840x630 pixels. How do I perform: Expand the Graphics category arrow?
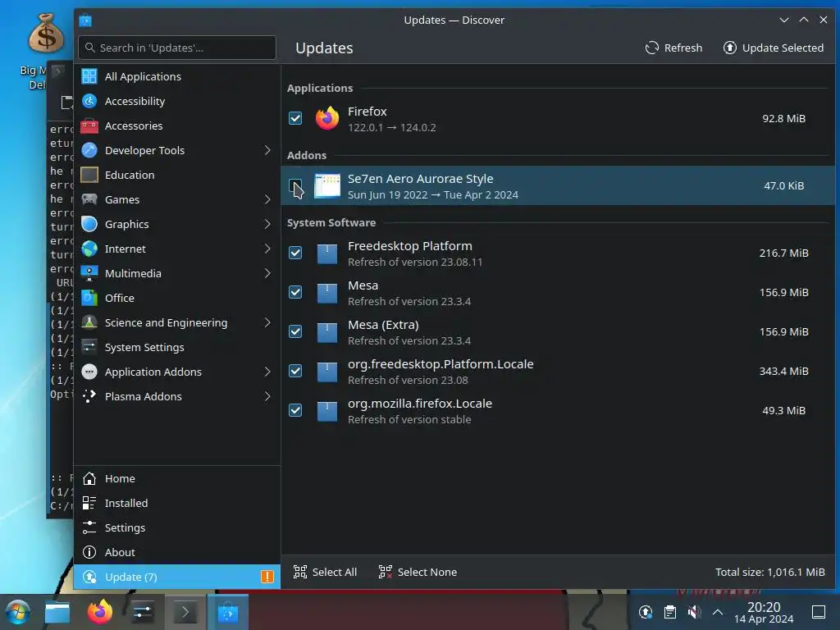point(267,224)
